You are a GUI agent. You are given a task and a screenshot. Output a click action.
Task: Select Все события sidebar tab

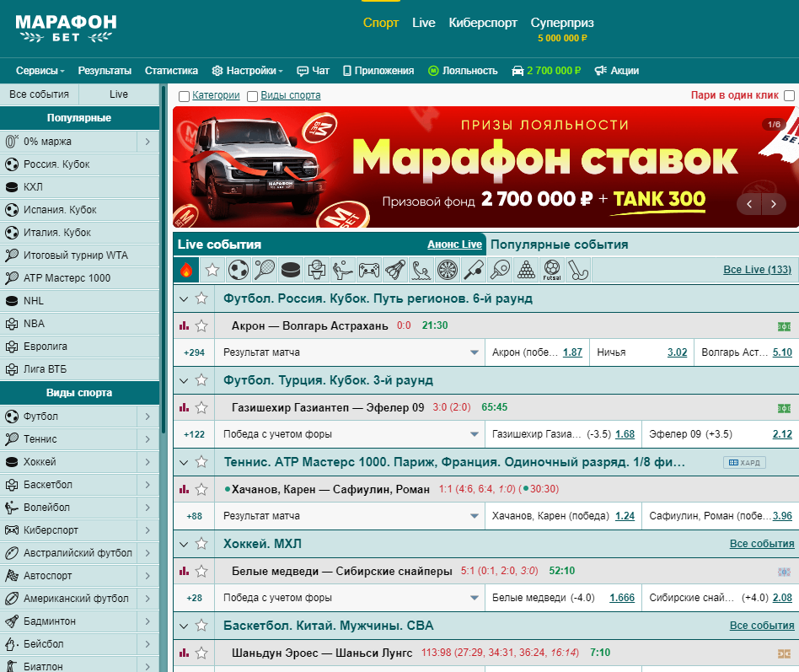(x=40, y=94)
